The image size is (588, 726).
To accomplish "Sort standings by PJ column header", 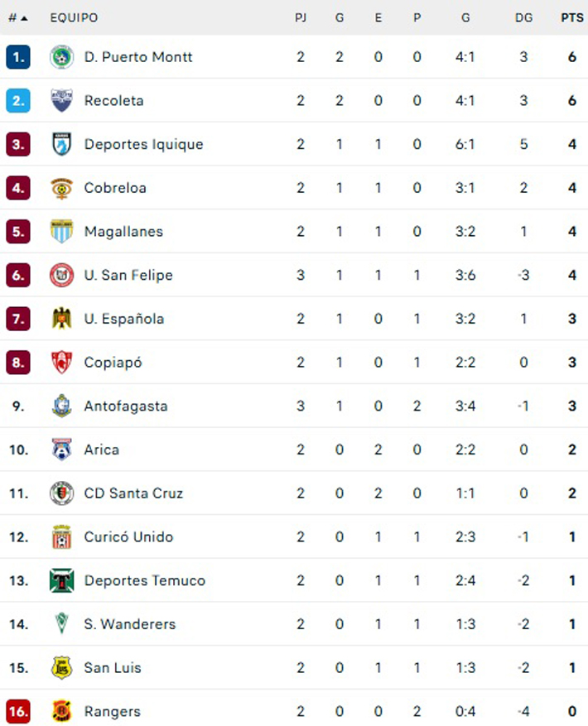I will 301,17.
